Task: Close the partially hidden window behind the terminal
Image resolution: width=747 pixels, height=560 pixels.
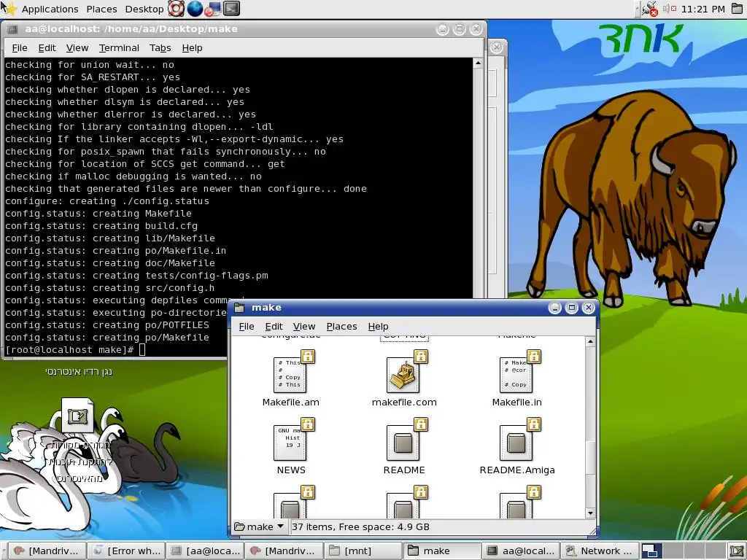Action: pos(496,47)
